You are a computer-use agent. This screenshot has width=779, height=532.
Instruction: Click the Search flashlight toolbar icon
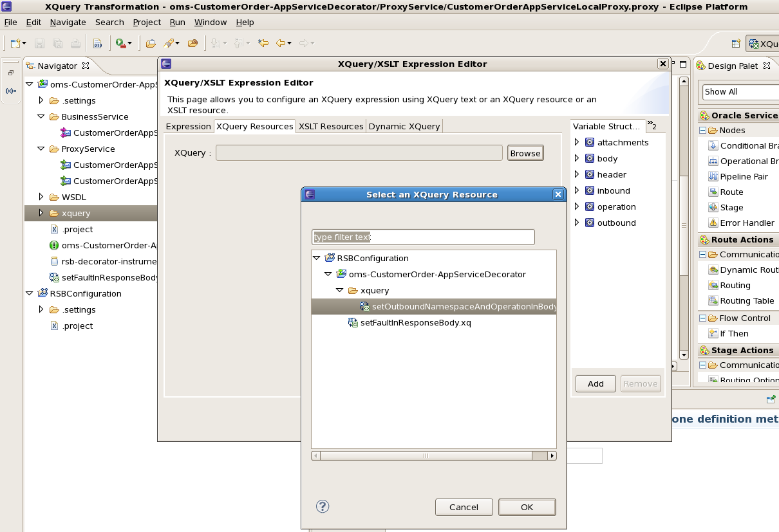pyautogui.click(x=168, y=43)
